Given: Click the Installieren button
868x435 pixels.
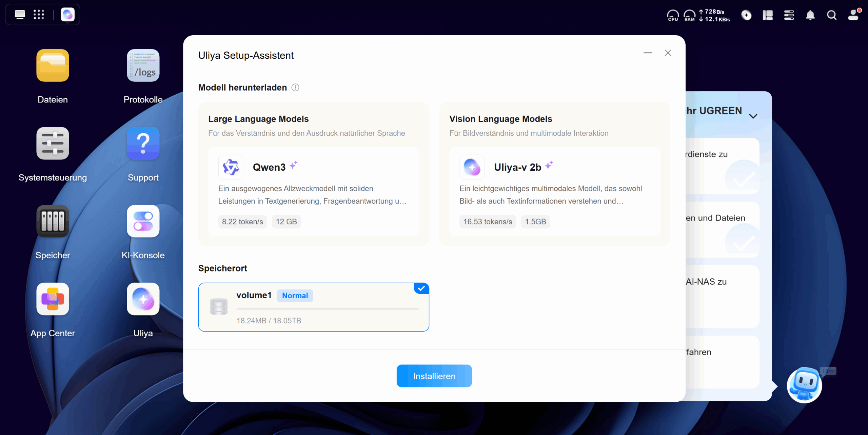Looking at the screenshot, I should [x=434, y=376].
